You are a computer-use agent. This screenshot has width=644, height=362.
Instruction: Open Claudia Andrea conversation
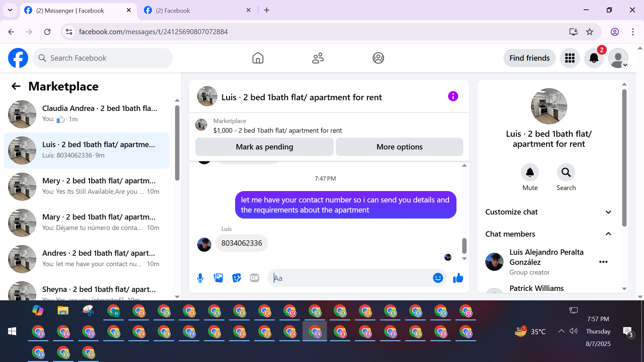point(87,114)
